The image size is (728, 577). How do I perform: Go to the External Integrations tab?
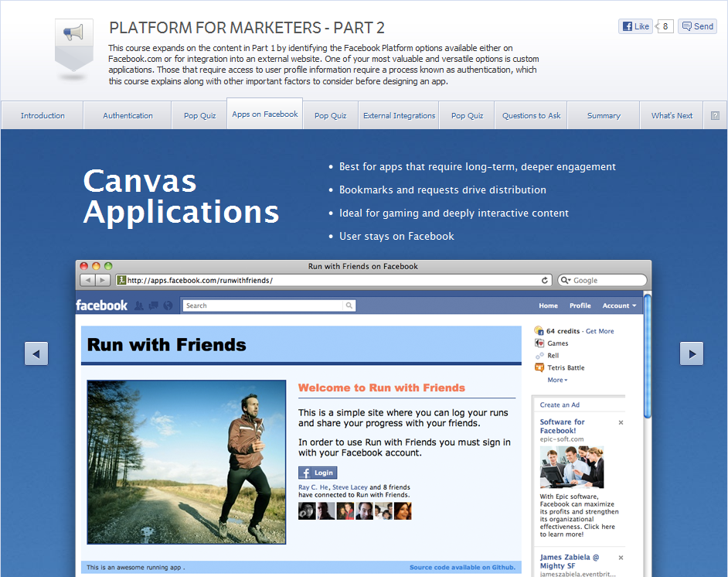point(399,115)
